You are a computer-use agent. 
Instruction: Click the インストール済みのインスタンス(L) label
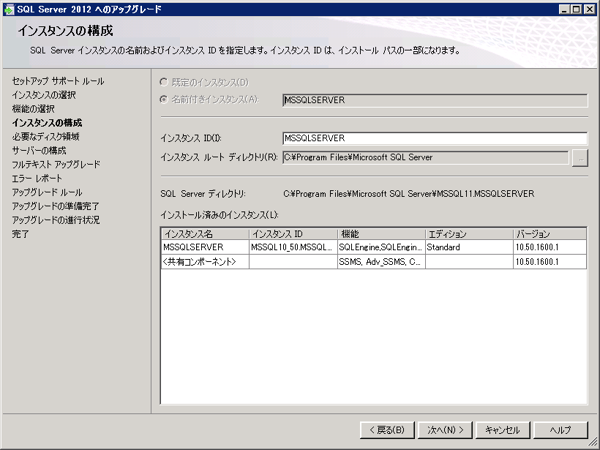point(219,215)
